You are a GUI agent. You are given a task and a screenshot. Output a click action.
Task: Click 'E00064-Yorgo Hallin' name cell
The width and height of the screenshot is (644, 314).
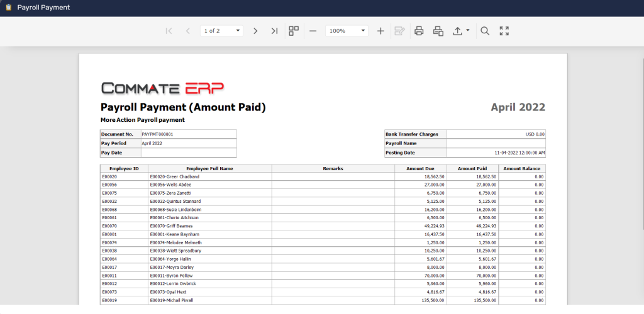[210, 259]
